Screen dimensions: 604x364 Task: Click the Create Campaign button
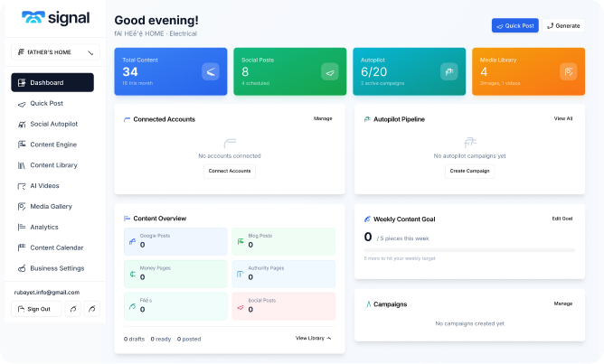coord(469,171)
